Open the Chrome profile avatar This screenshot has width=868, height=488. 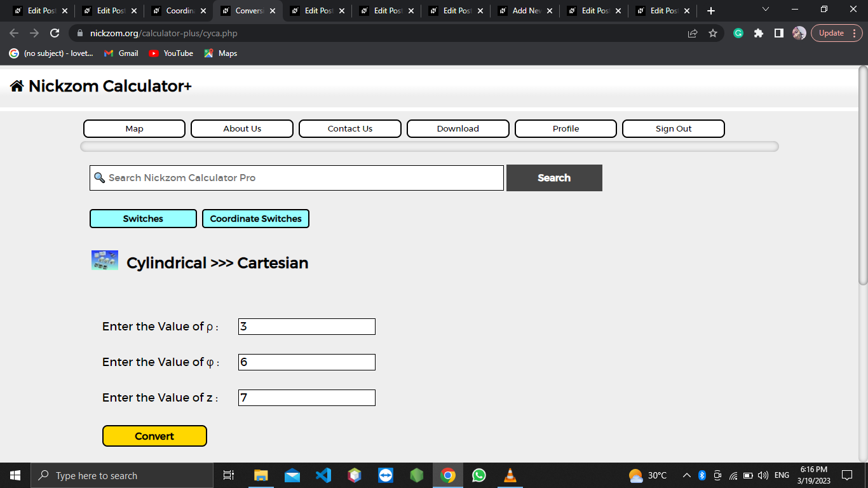(x=799, y=33)
